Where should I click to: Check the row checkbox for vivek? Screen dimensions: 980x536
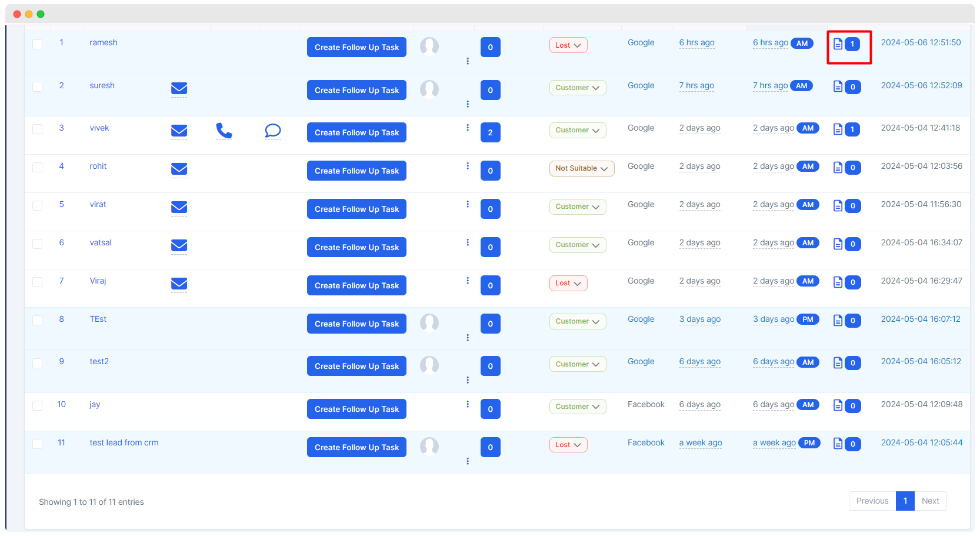[37, 129]
